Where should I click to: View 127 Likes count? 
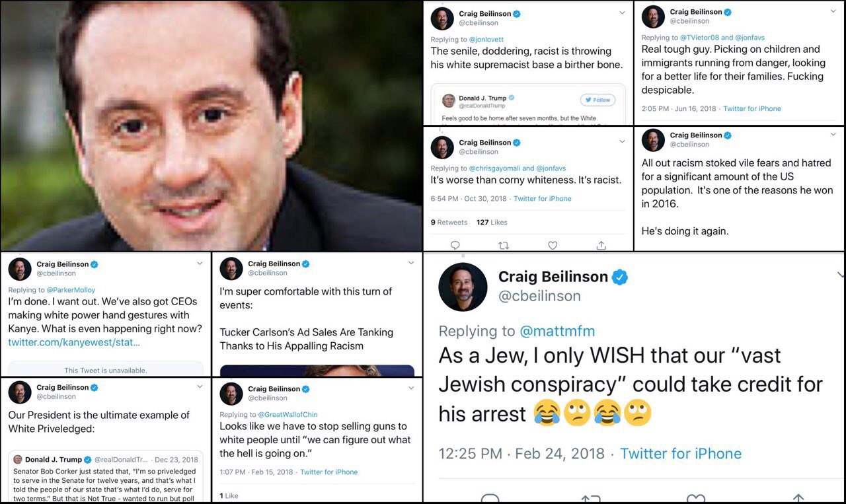click(492, 223)
